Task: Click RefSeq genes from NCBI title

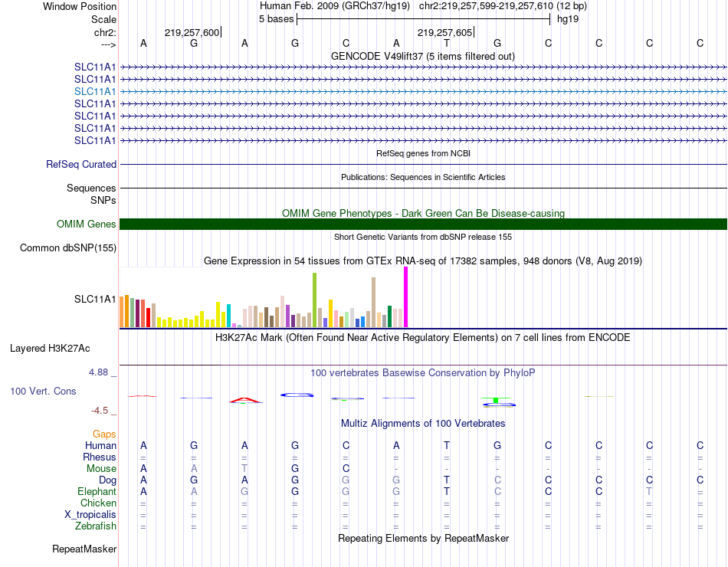Action: [423, 153]
